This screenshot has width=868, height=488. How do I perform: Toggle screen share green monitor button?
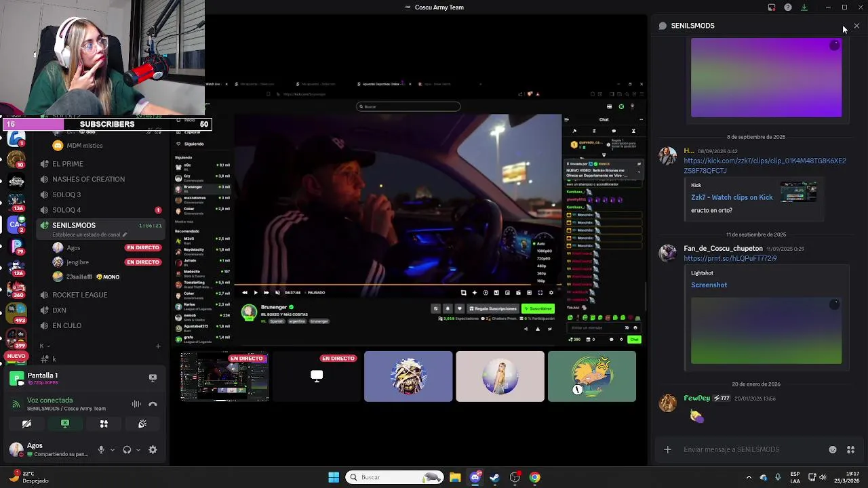click(x=65, y=424)
